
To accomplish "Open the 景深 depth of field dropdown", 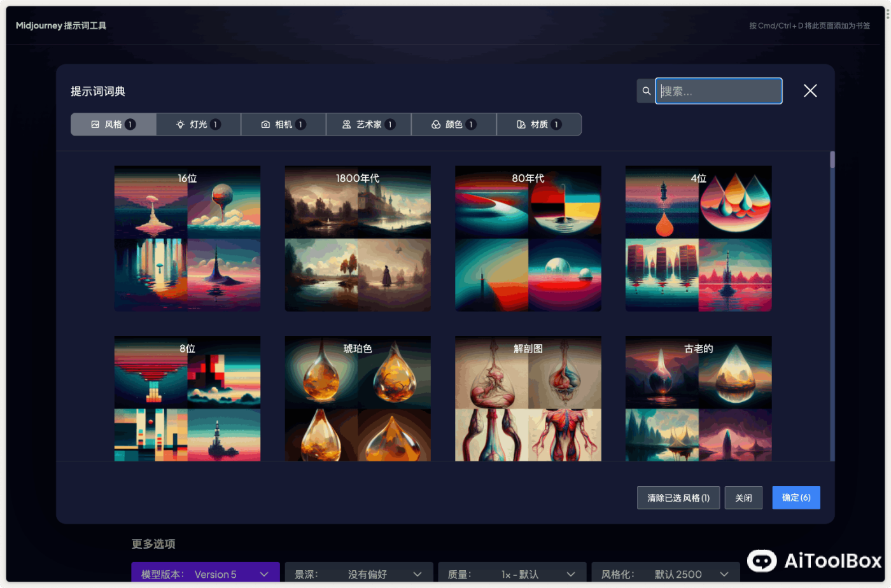I will pyautogui.click(x=359, y=574).
